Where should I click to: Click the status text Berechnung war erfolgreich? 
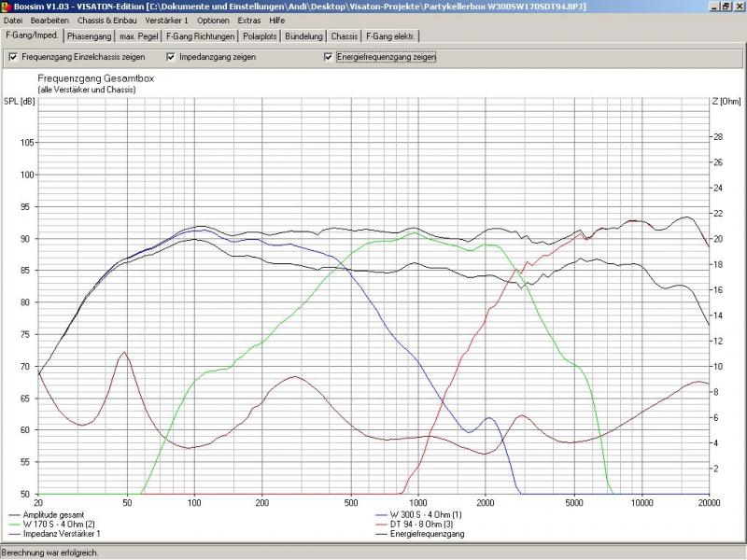50,553
